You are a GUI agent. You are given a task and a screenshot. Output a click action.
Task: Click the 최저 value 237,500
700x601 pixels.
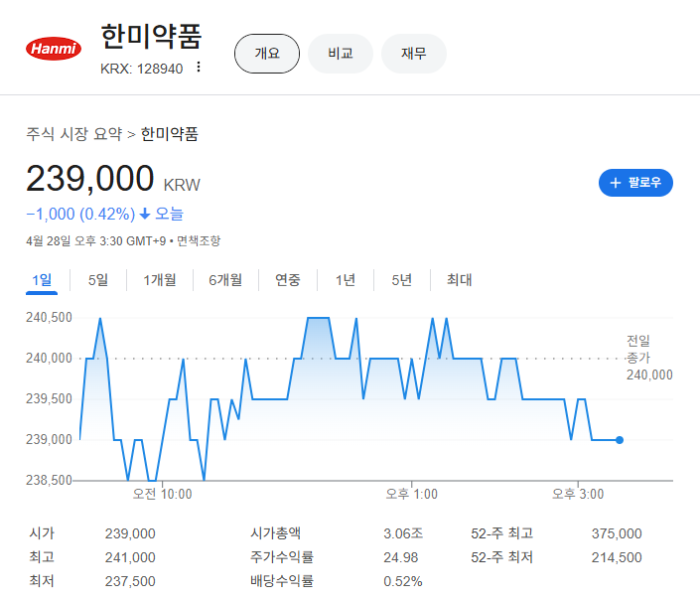point(130,581)
